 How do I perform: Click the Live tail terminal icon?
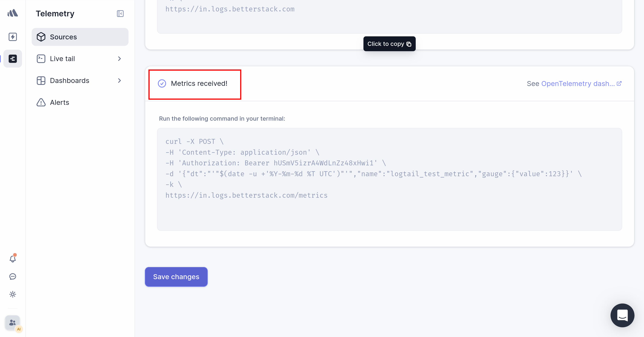[x=41, y=59]
